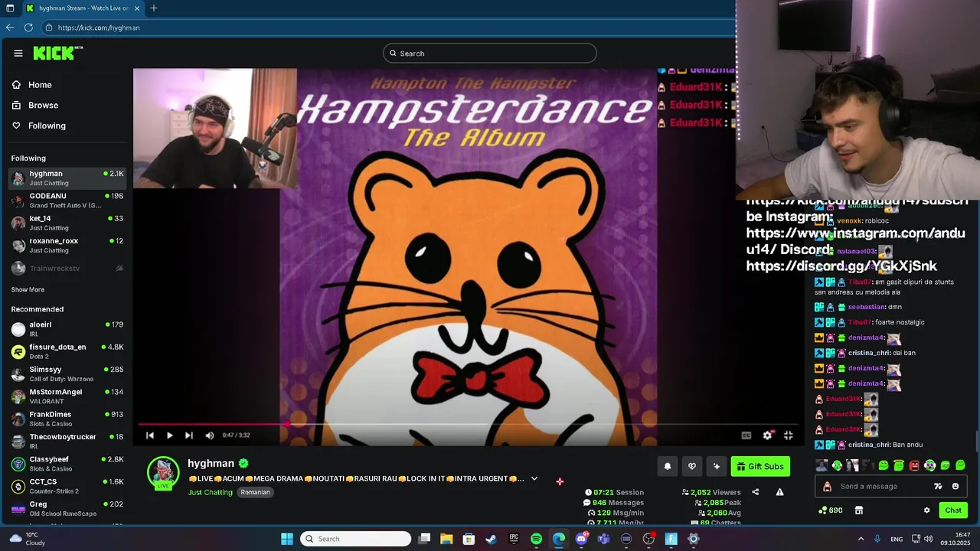Open FrankDimes recommended channel
The height and width of the screenshot is (551, 980).
tap(67, 419)
